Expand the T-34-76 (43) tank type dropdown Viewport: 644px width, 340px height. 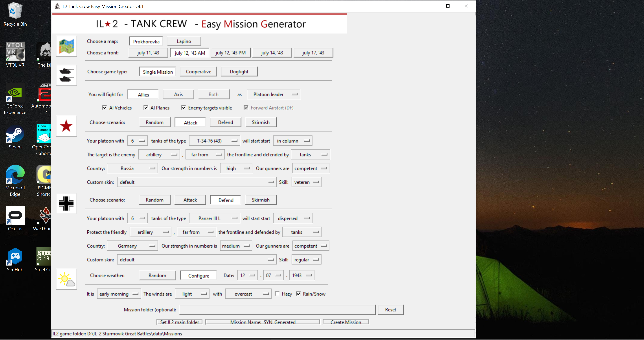coord(214,141)
